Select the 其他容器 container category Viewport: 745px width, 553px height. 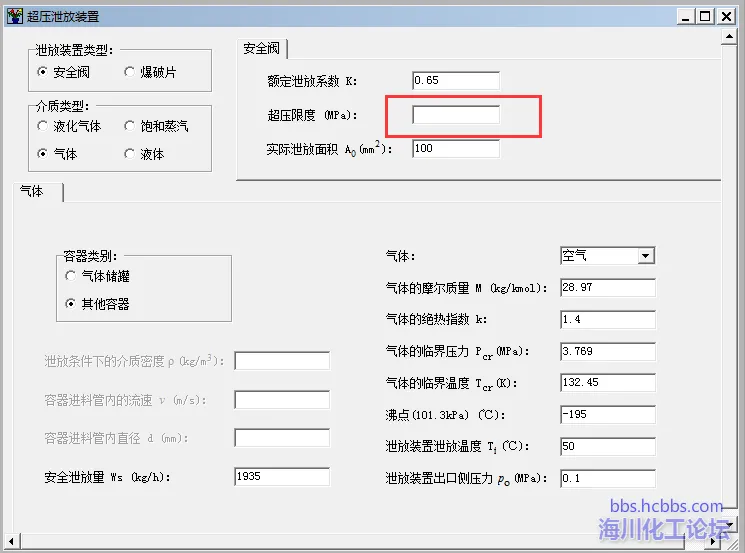coord(71,303)
